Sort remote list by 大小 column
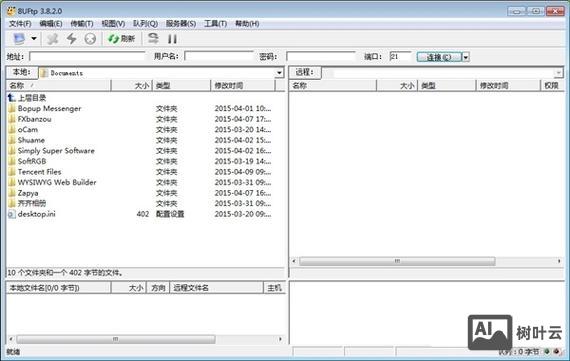Viewport: 570px width, 361px height. point(397,85)
